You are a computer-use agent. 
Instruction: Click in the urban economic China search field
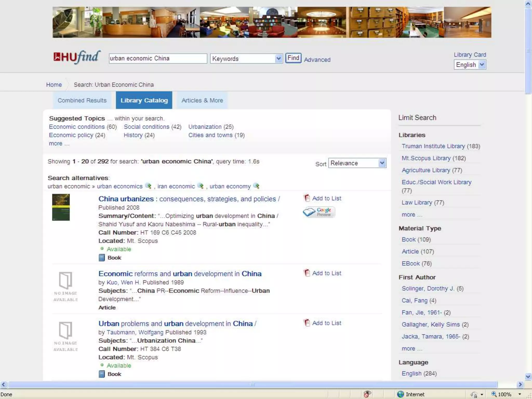[158, 58]
